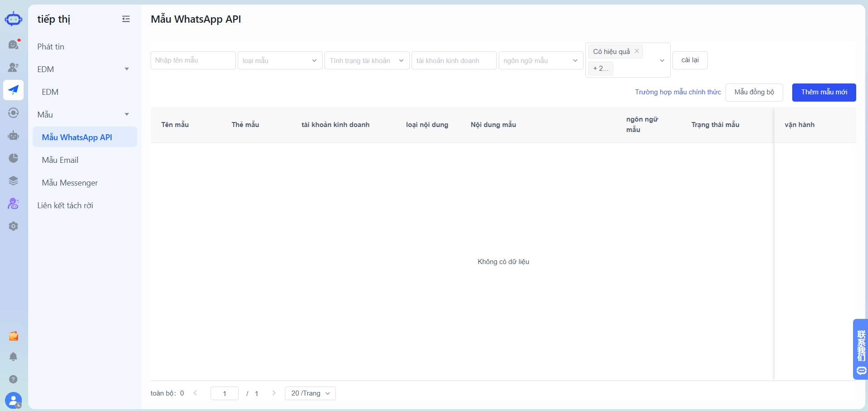Click the 'Thêm mẫu mới' button
The width and height of the screenshot is (868, 411).
[824, 92]
